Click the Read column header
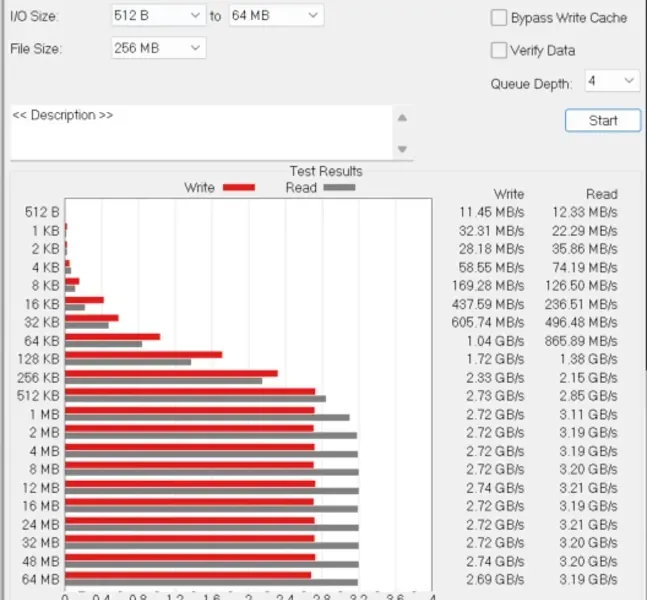The width and height of the screenshot is (647, 600). click(602, 194)
